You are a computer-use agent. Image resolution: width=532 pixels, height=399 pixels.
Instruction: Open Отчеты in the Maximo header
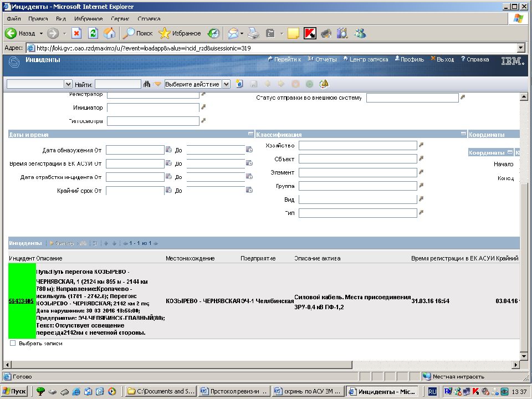point(322,59)
